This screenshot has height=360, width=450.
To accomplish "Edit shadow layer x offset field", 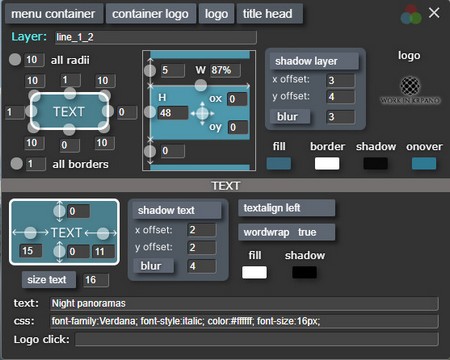I will pyautogui.click(x=340, y=80).
